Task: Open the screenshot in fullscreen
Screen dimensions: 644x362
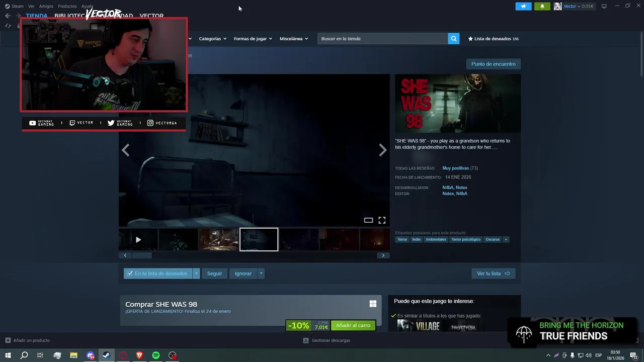Action: [382, 220]
